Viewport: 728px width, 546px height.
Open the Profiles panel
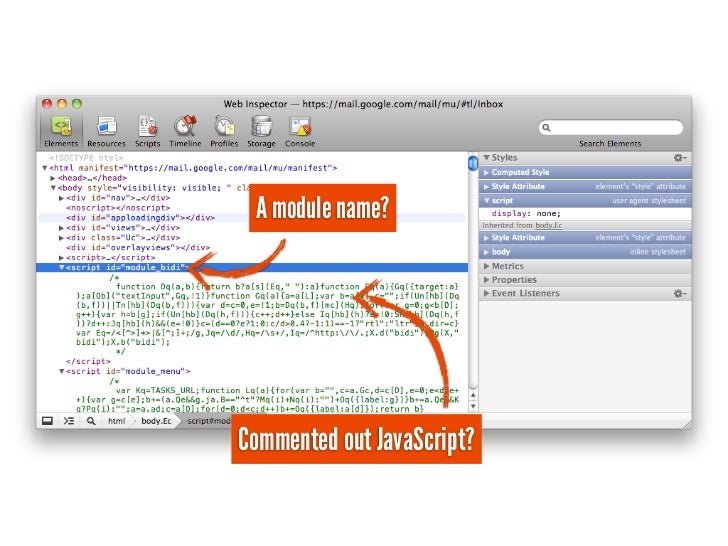pos(224,131)
